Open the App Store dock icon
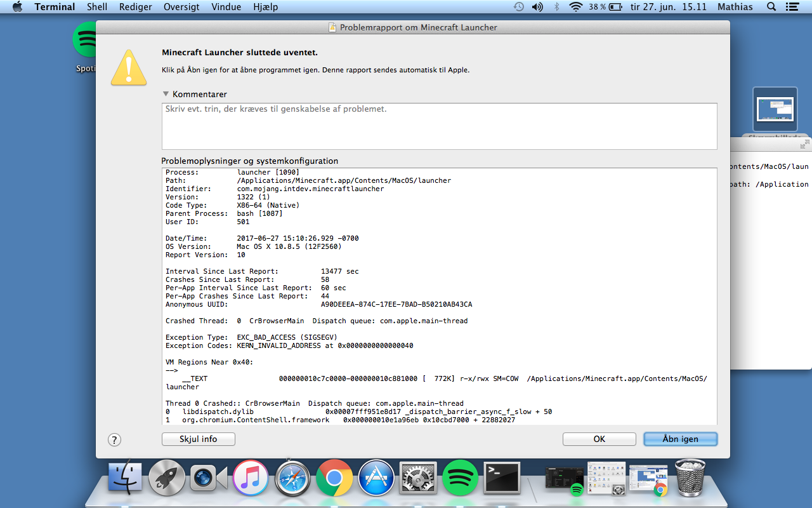 376,478
